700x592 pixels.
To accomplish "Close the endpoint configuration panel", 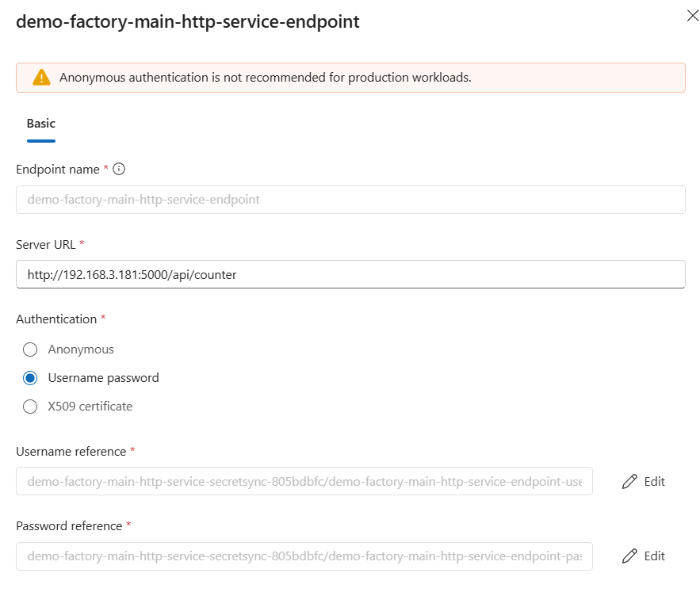I will coord(692,16).
